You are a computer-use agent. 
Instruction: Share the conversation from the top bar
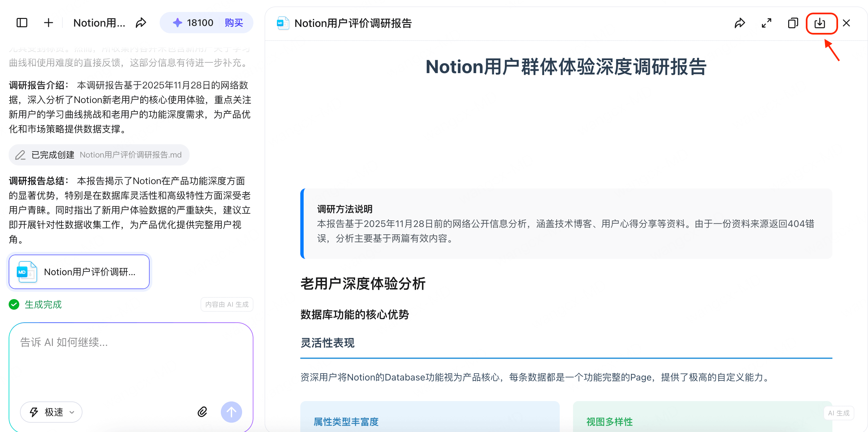click(x=141, y=23)
